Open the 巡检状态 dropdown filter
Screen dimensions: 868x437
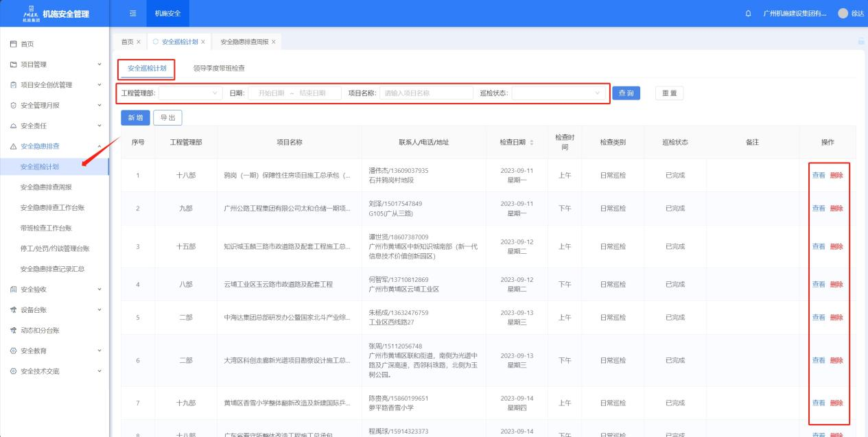pos(559,93)
